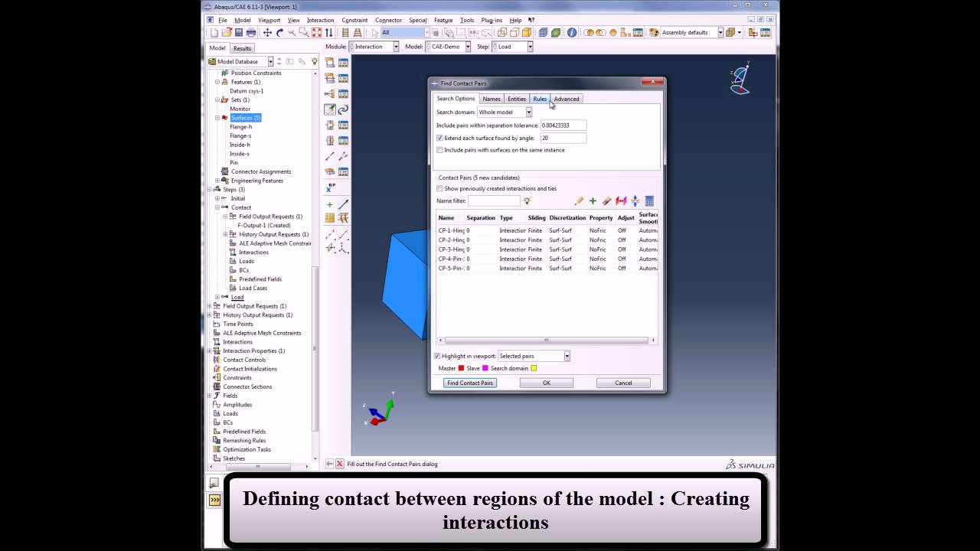980x551 pixels.
Task: Collapse the Surfaces (5) tree node
Action: pyautogui.click(x=217, y=118)
